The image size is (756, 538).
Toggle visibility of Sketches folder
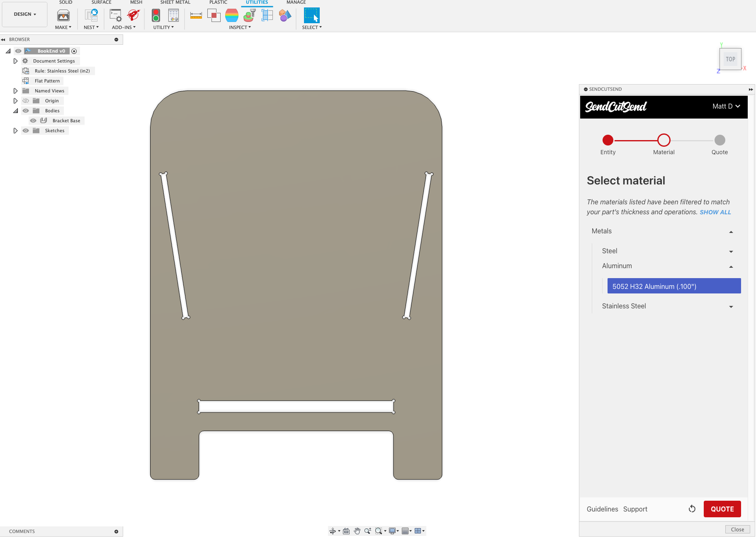click(x=26, y=131)
